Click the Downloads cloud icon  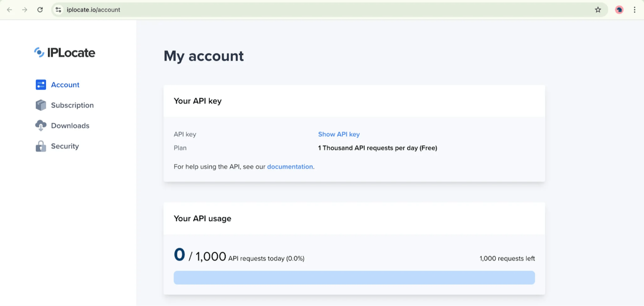coord(41,125)
